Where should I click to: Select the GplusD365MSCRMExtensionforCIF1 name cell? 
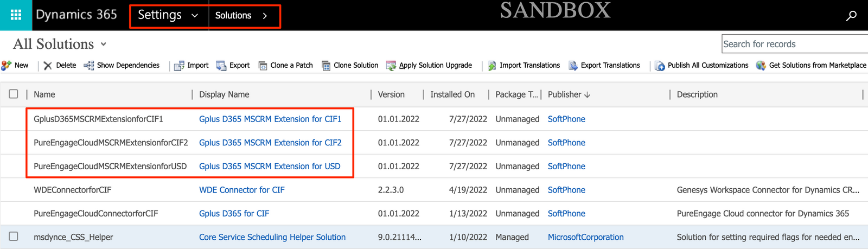click(x=98, y=119)
